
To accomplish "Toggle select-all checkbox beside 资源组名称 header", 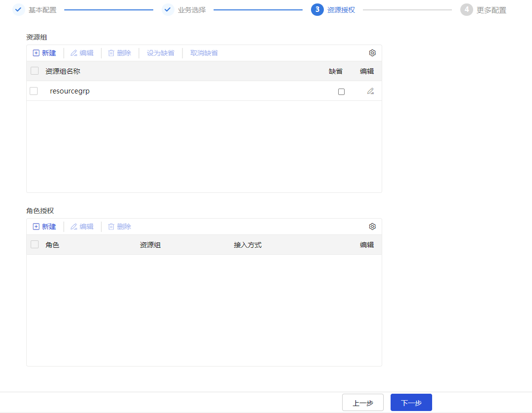I will [x=35, y=71].
